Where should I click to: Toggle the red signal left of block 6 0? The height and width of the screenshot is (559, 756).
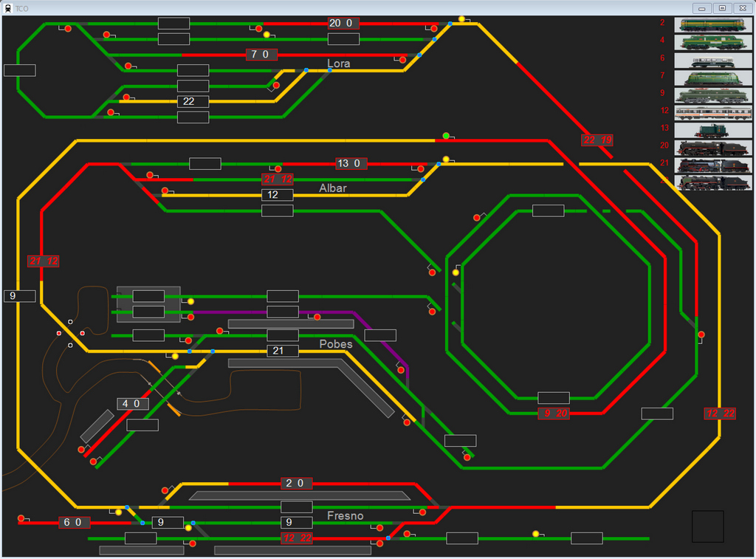pos(21,518)
